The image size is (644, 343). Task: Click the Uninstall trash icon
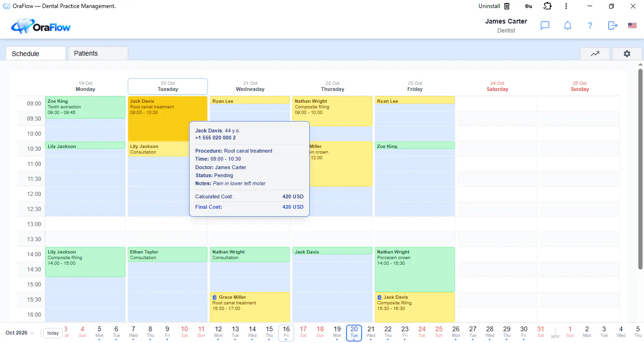coord(507,6)
